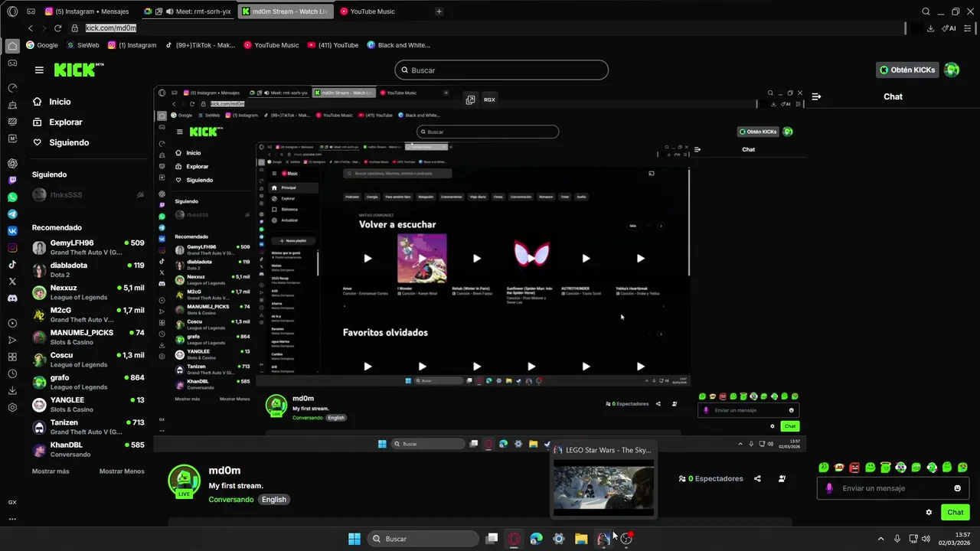The width and height of the screenshot is (980, 551).
Task: Expand the system tray hidden icons chevron
Action: click(x=880, y=539)
